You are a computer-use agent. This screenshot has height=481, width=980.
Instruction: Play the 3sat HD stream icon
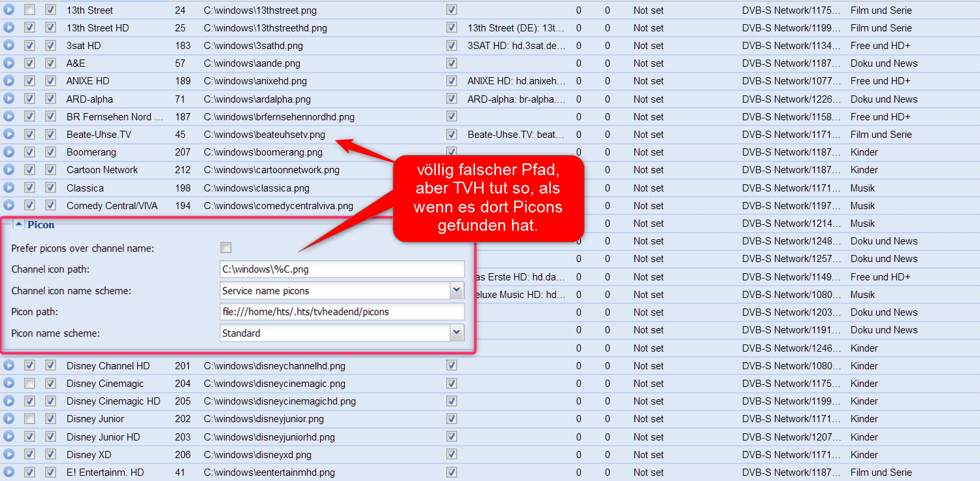[8, 46]
